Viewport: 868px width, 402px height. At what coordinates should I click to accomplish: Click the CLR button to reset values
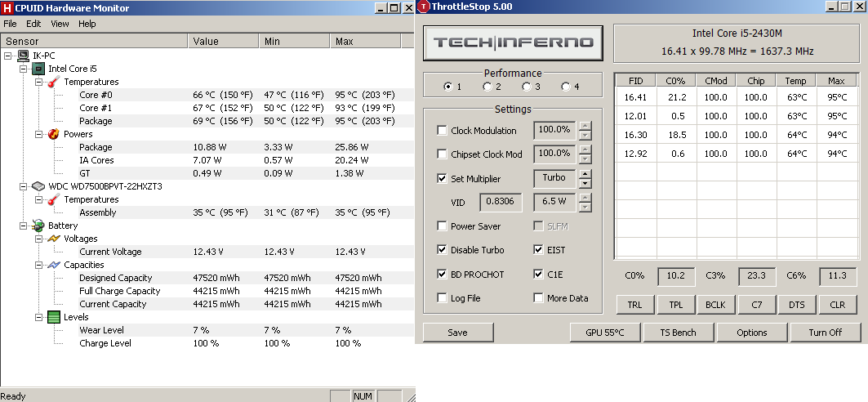tap(838, 305)
